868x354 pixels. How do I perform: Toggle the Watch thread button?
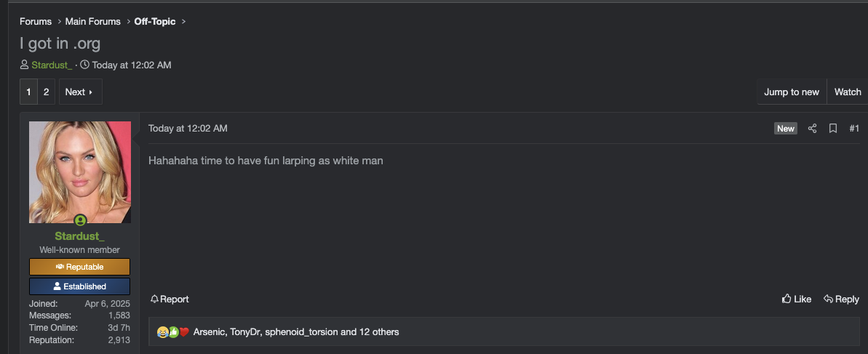pyautogui.click(x=848, y=92)
